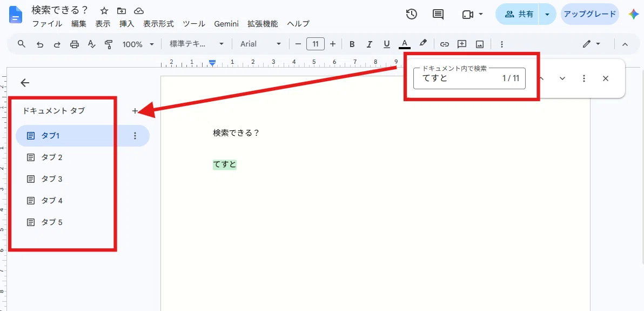Screen dimensions: 644x311
Task: Click the document title 検索できる？
Action: point(59,11)
